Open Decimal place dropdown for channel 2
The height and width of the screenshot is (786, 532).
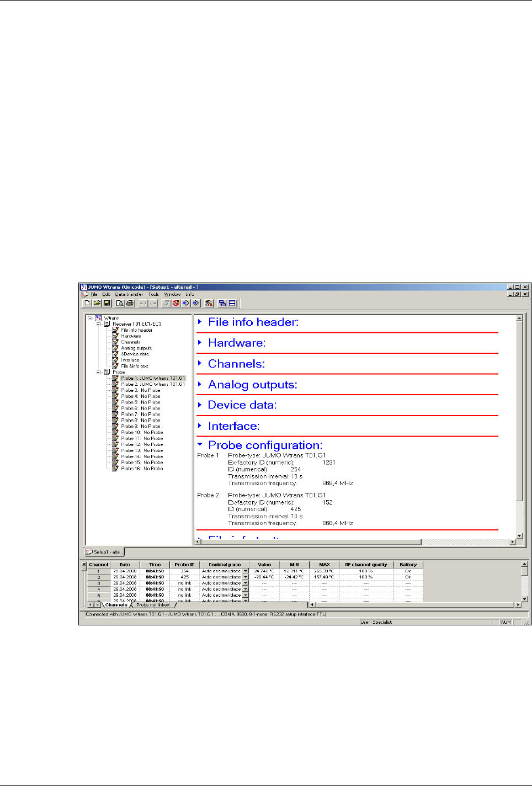[x=246, y=577]
